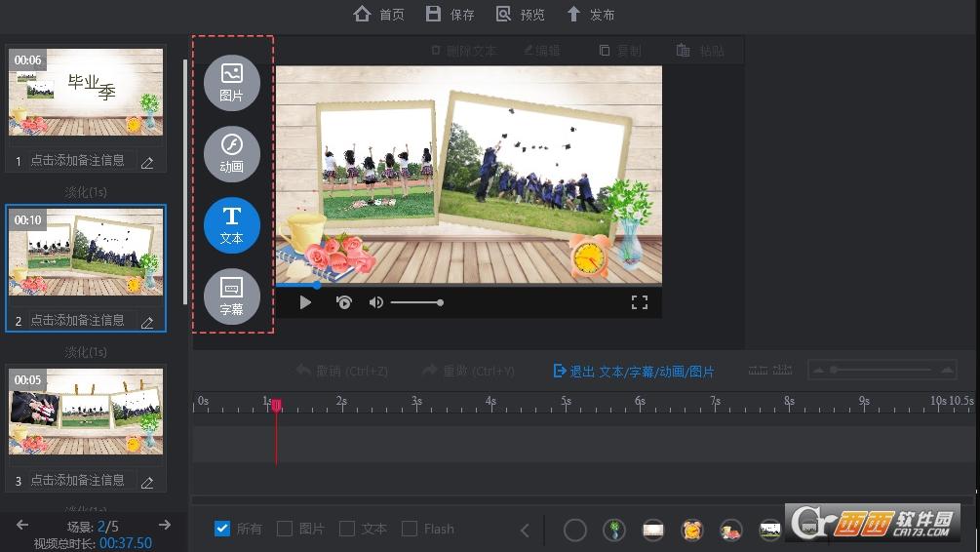980x552 pixels.
Task: Click 删除文本 delete text button
Action: point(464,51)
